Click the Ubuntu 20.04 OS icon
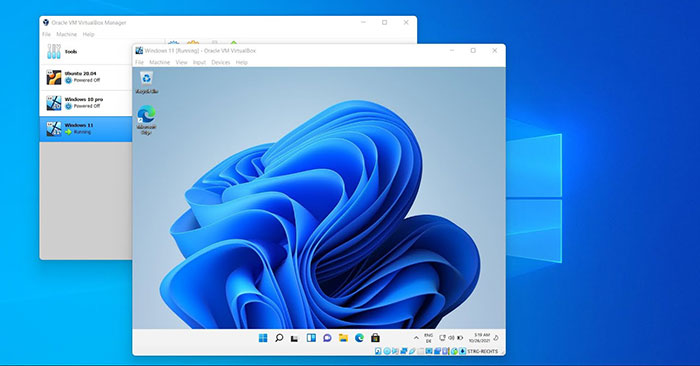 click(x=54, y=77)
